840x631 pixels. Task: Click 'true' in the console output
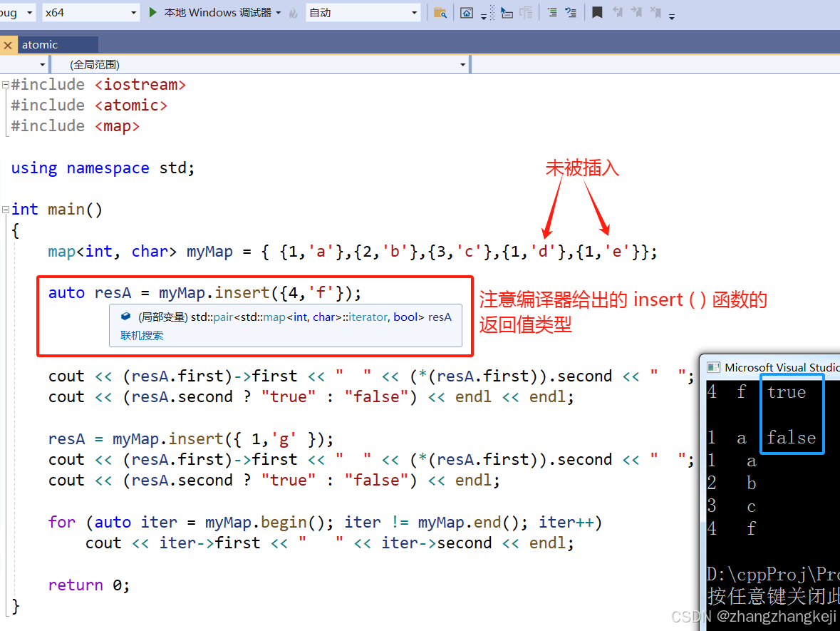(787, 392)
